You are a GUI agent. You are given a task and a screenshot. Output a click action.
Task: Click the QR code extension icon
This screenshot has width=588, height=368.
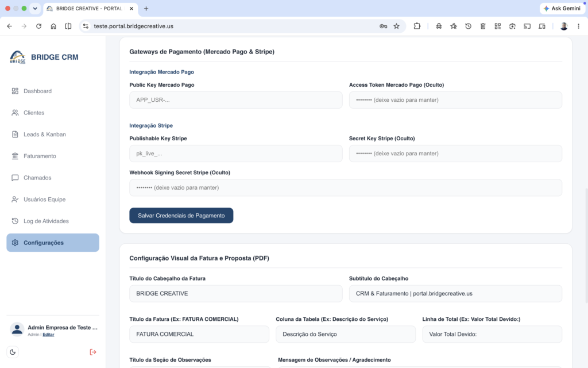click(x=498, y=26)
